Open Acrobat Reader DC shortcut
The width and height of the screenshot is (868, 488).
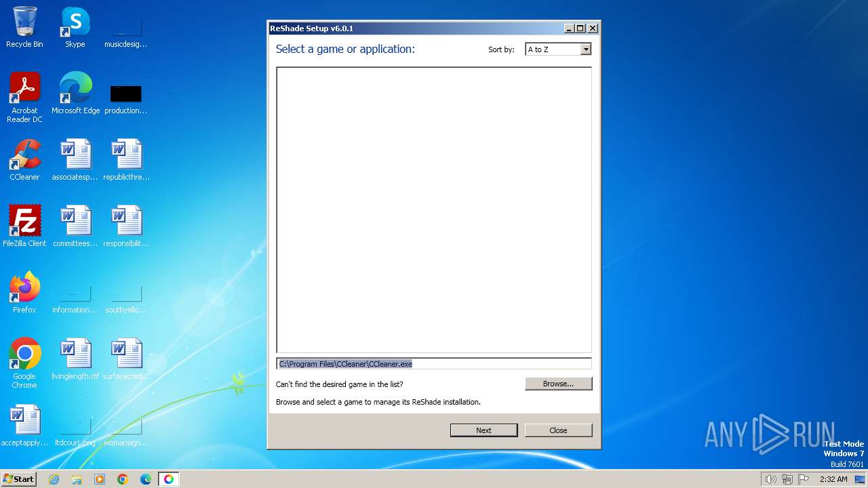(24, 97)
